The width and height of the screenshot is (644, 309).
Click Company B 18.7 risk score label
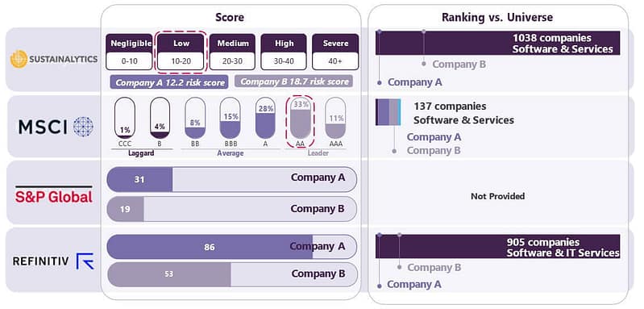coord(294,81)
